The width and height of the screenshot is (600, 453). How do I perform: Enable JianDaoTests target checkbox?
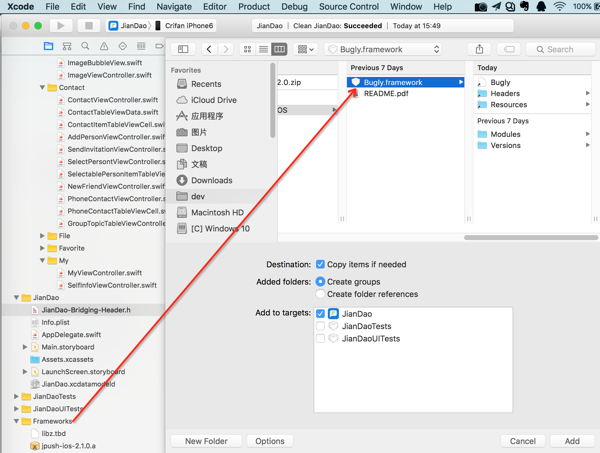click(x=320, y=326)
